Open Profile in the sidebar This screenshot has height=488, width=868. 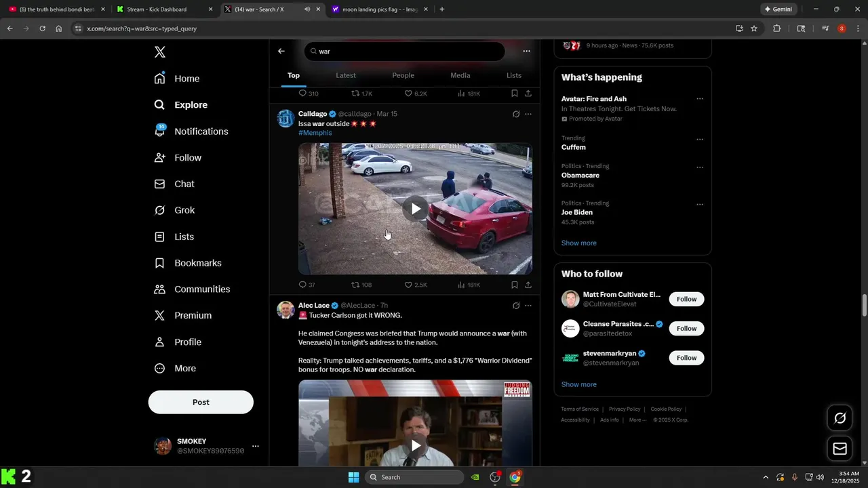coord(178,342)
